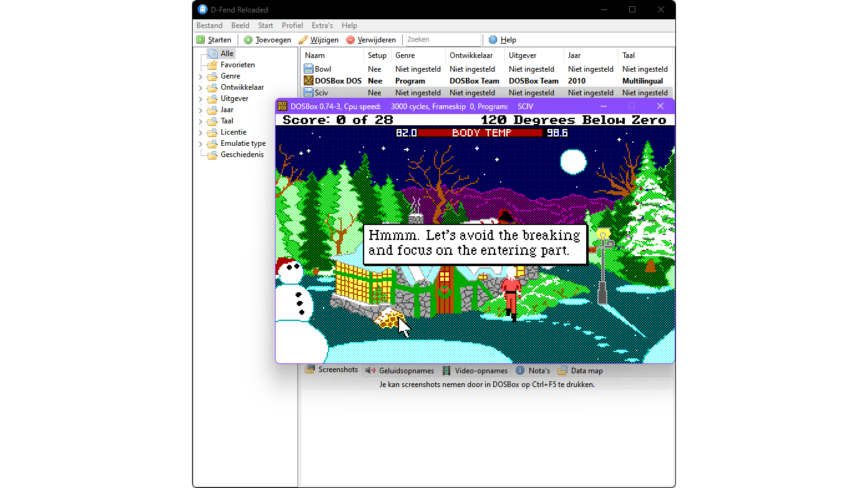Click the "Score: 0 of 28" text in the game
This screenshot has height=488, width=868.
[x=338, y=120]
